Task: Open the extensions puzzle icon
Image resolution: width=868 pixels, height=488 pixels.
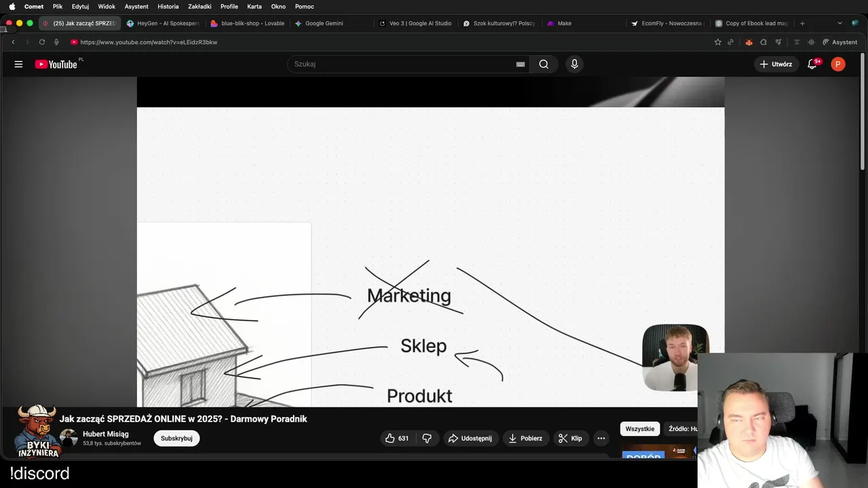Action: pos(763,42)
